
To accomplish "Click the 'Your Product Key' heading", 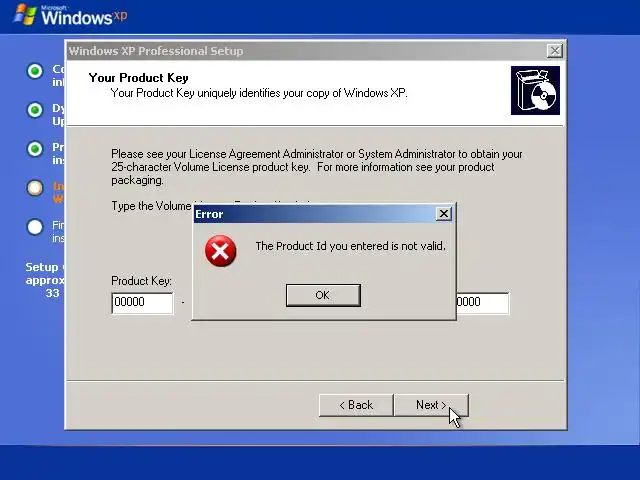I will tap(138, 78).
